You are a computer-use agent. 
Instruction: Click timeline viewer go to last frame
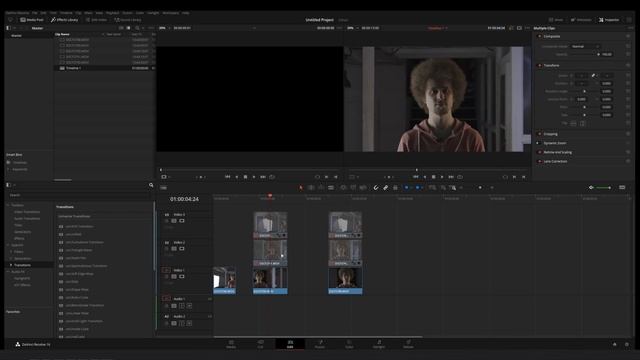coord(451,177)
